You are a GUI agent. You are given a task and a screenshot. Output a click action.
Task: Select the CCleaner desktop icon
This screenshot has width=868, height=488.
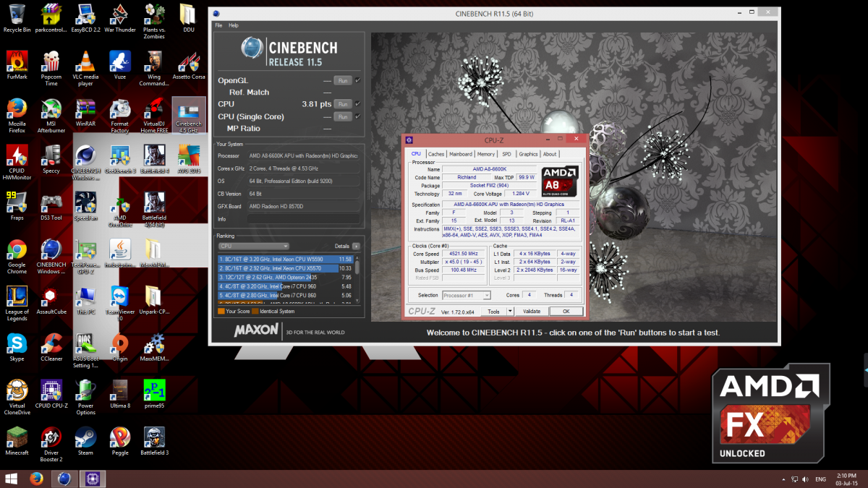point(51,347)
